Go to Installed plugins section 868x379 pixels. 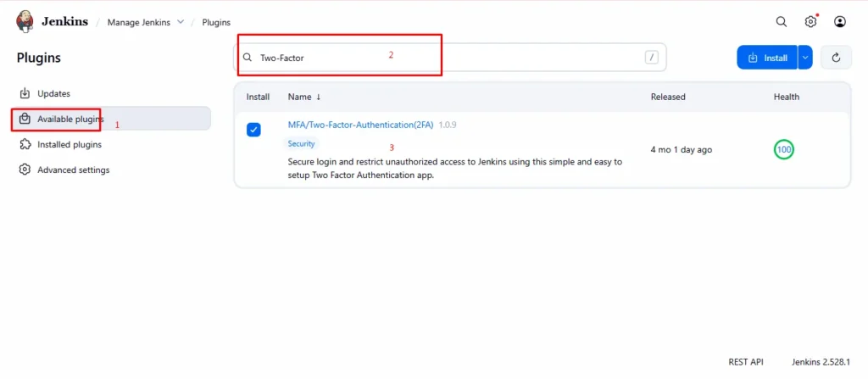click(69, 144)
